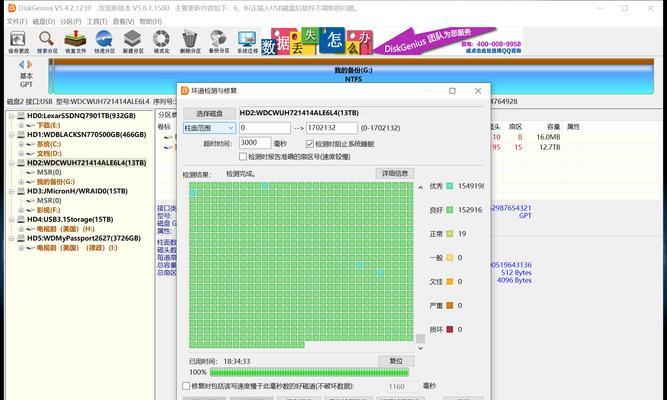Click the start cylinder input field containing 0
Image resolution: width=667 pixels, height=400 pixels.
click(265, 128)
